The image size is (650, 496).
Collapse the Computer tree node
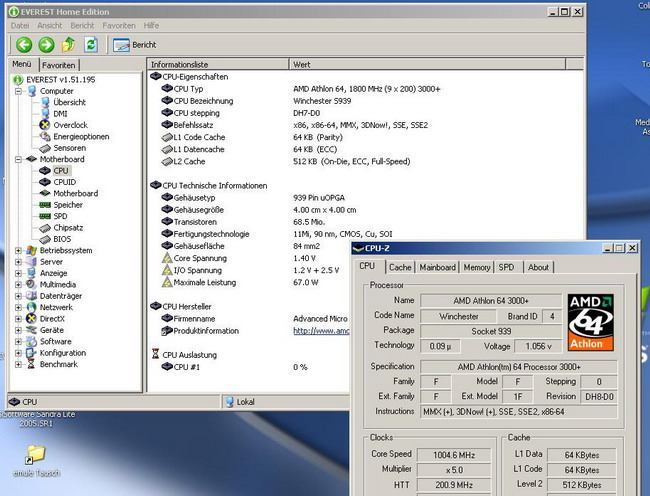coord(18,91)
